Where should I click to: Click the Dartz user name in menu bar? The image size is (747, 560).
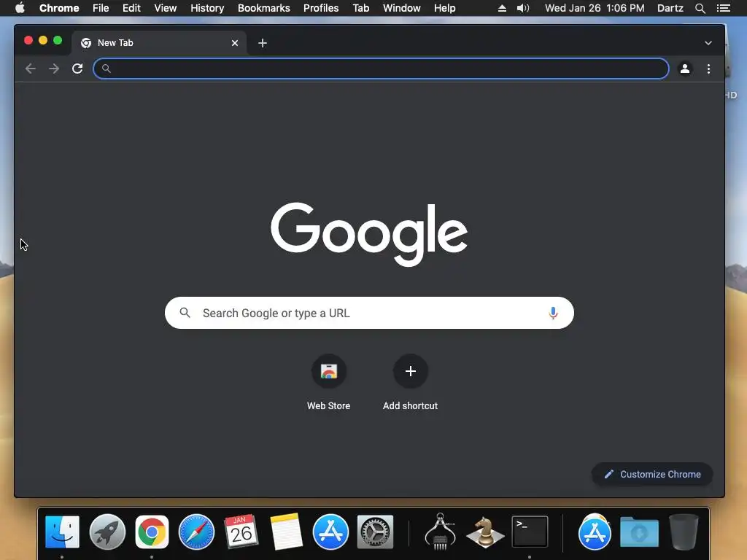(x=670, y=8)
